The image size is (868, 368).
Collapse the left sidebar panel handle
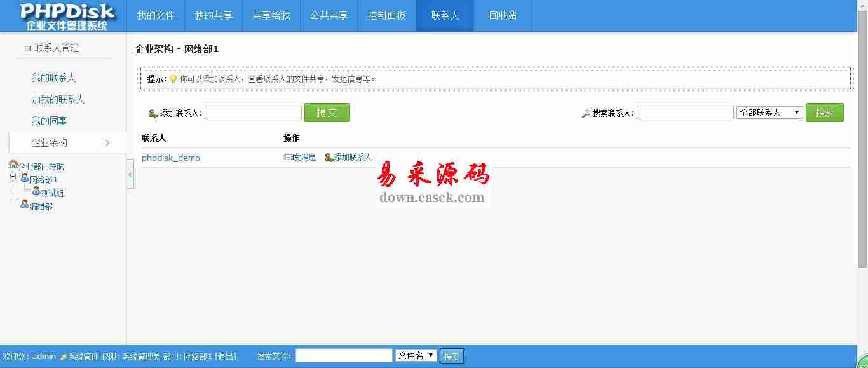(130, 174)
